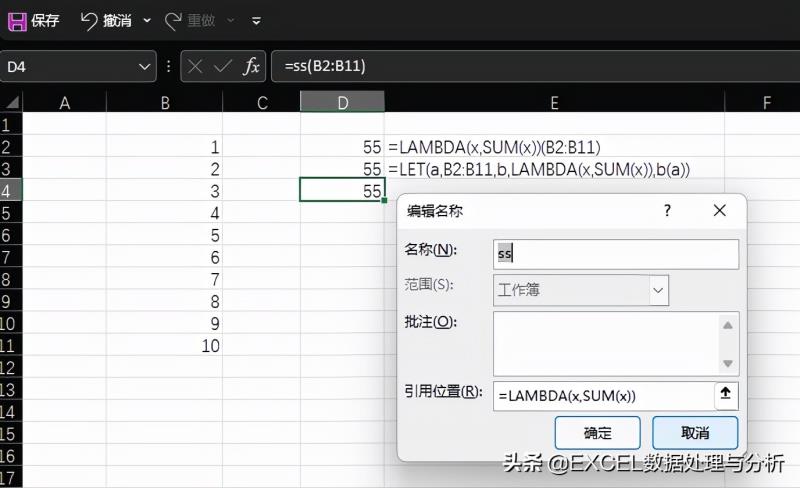Click cell B11 containing 10
The width and height of the screenshot is (800, 488).
coord(164,346)
